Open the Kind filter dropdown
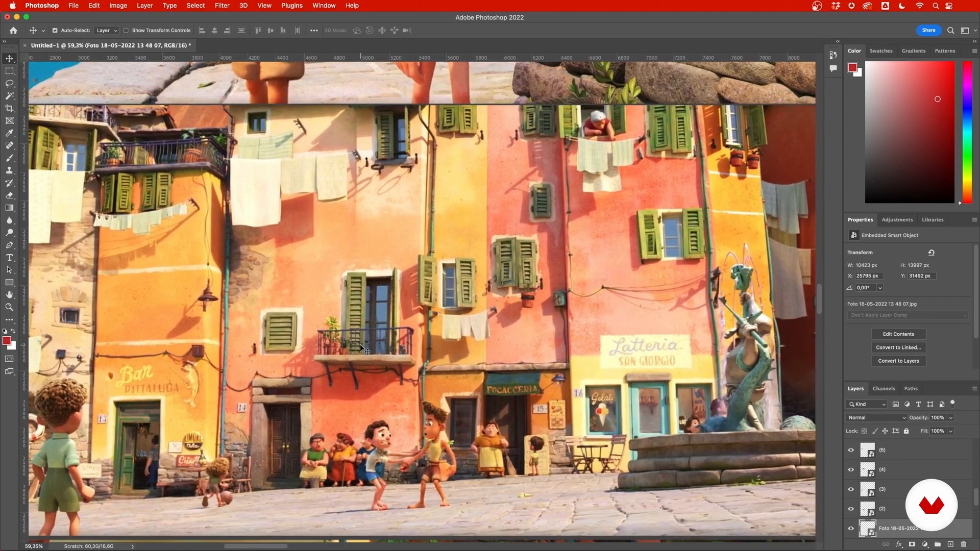This screenshot has width=980, height=551. point(867,404)
